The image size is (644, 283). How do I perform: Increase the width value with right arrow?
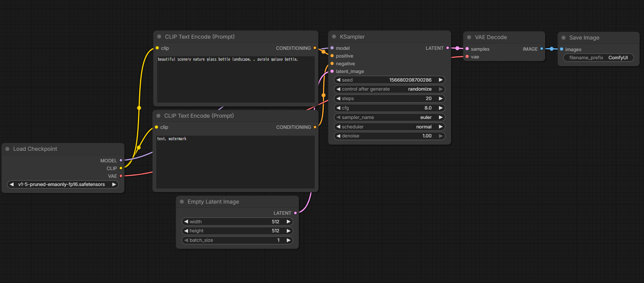(x=289, y=222)
